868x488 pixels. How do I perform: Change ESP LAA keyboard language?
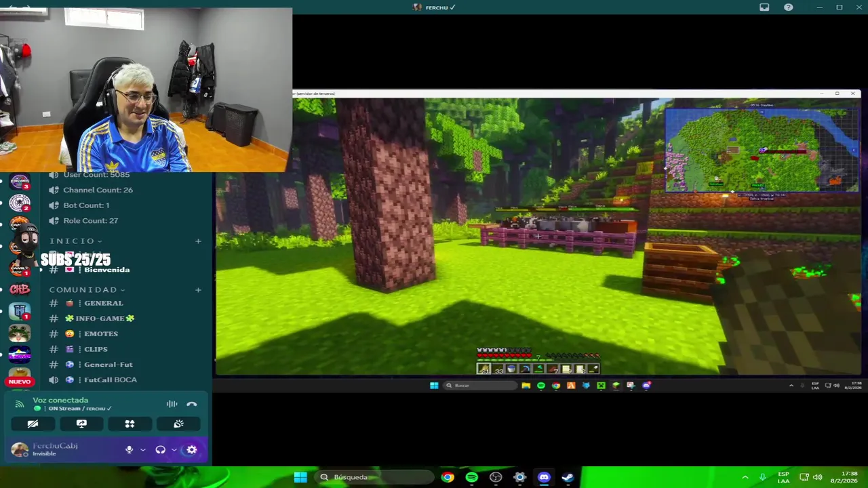pos(783,477)
